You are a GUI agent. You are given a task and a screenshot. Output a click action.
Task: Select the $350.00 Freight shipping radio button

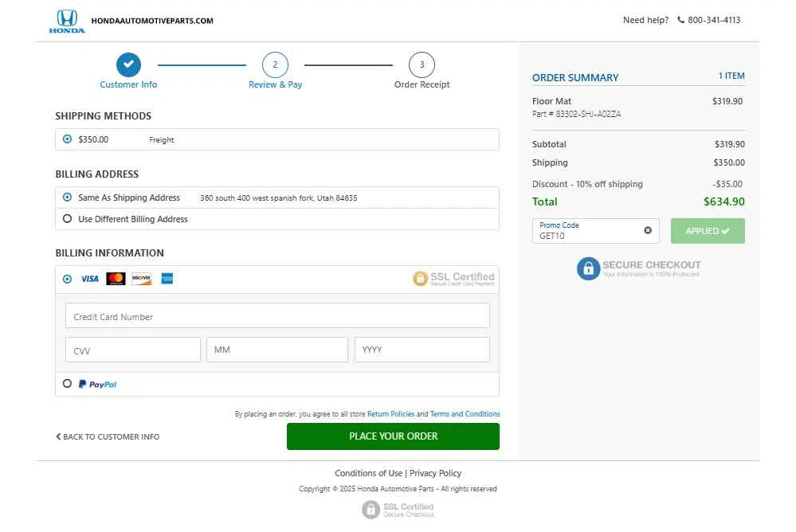click(x=67, y=139)
